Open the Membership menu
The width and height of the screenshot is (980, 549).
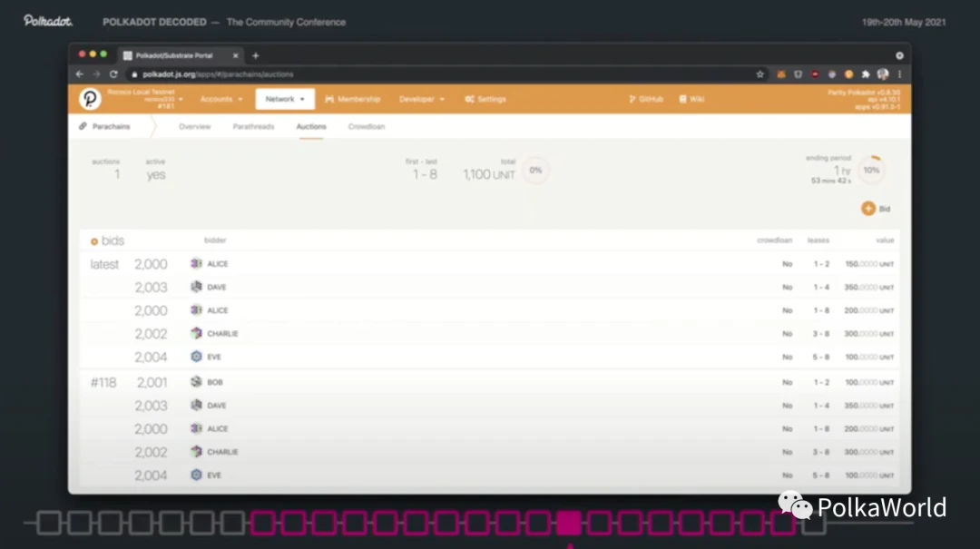click(x=352, y=99)
